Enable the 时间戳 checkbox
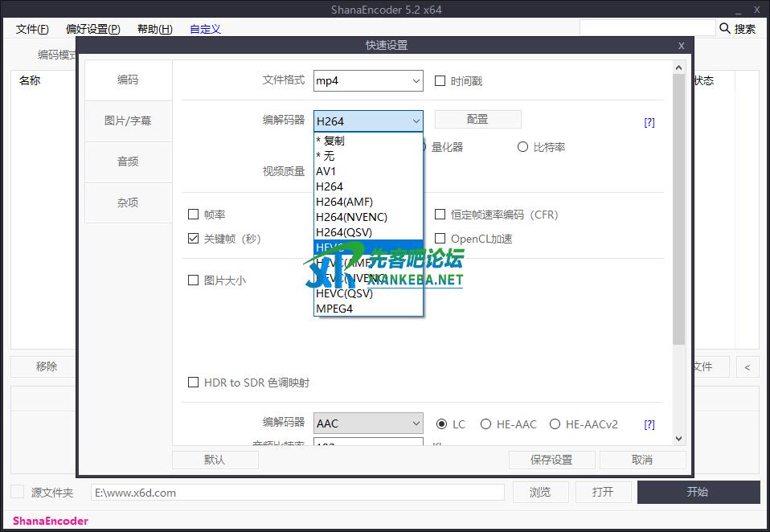 [440, 81]
